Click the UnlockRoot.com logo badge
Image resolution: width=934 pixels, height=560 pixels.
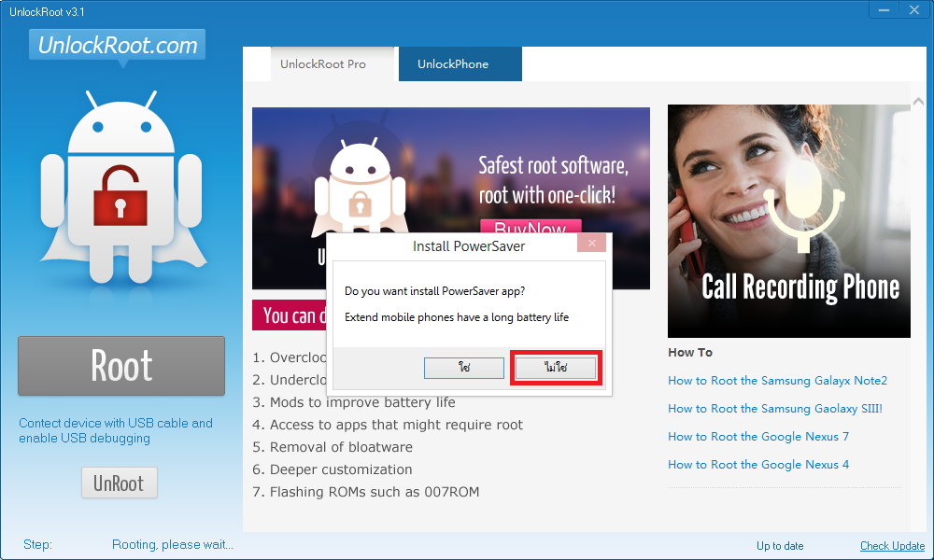(118, 45)
